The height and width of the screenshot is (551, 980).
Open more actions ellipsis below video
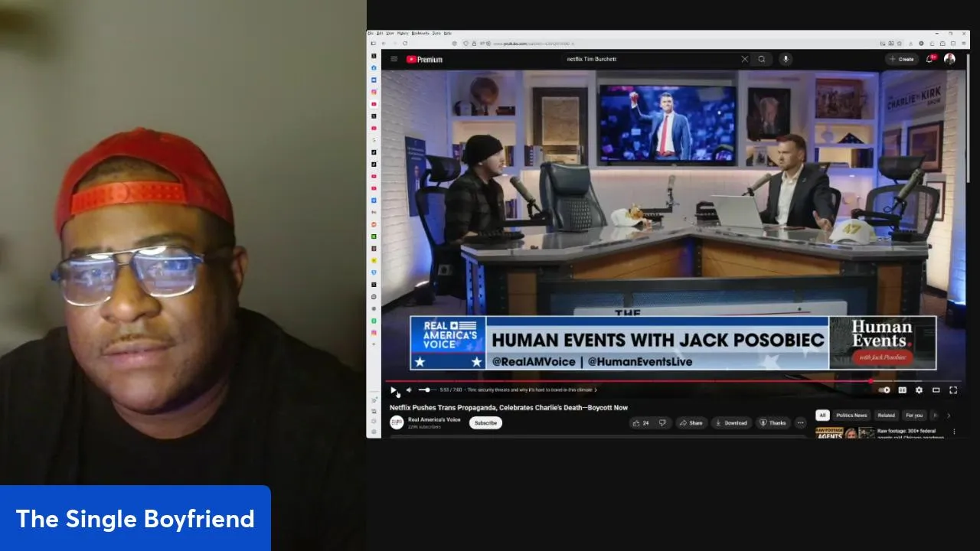[800, 422]
